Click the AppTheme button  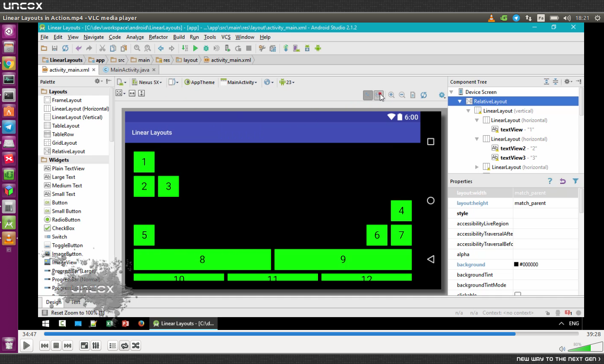(x=199, y=82)
